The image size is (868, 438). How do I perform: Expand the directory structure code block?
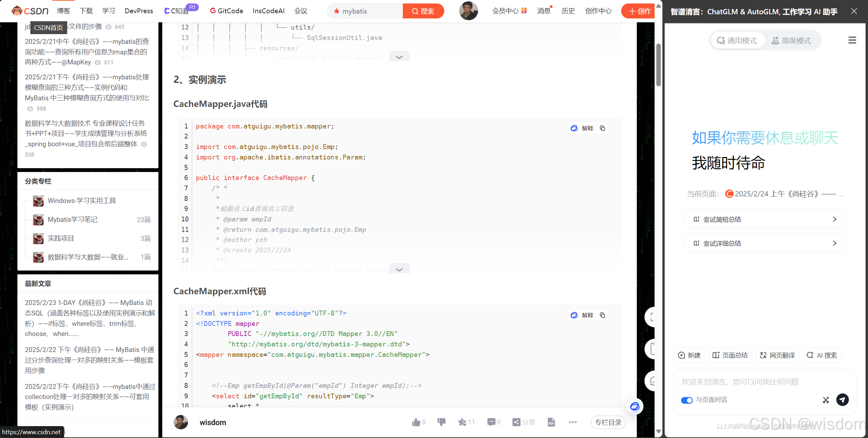pyautogui.click(x=399, y=57)
